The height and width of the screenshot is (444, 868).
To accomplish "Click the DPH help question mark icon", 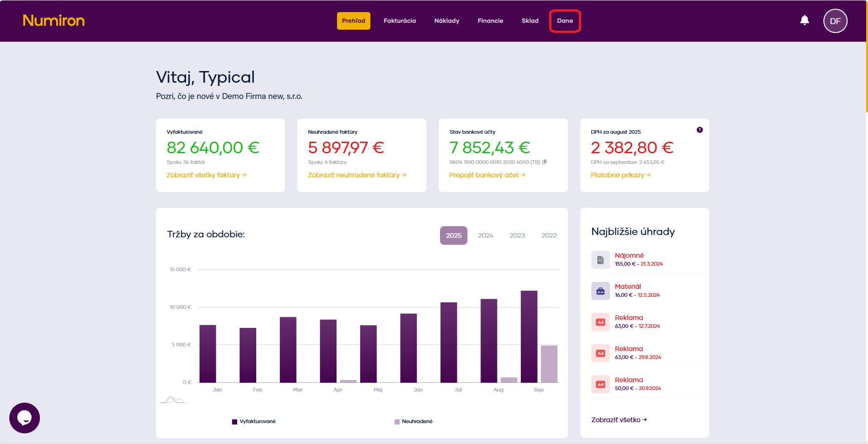I will pyautogui.click(x=700, y=130).
